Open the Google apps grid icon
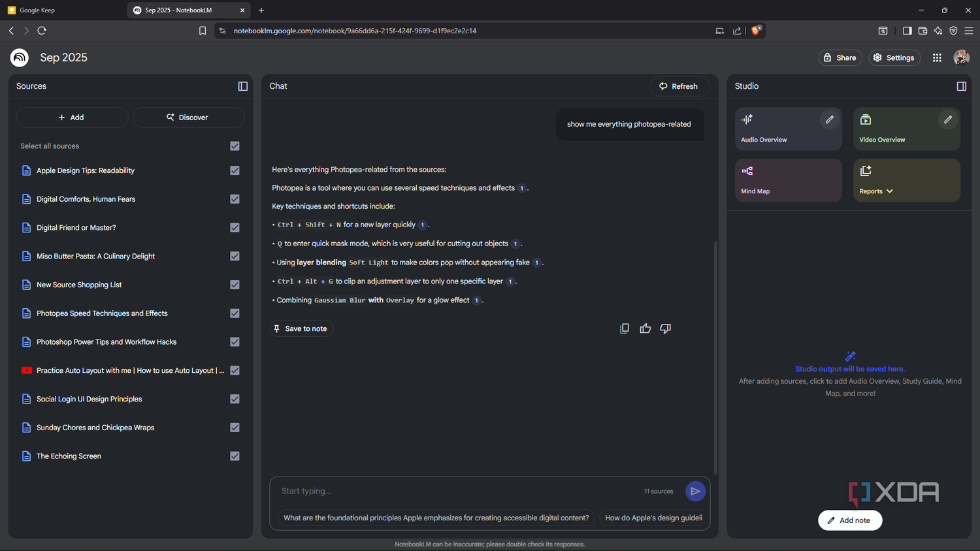The width and height of the screenshot is (980, 551). (x=937, y=57)
